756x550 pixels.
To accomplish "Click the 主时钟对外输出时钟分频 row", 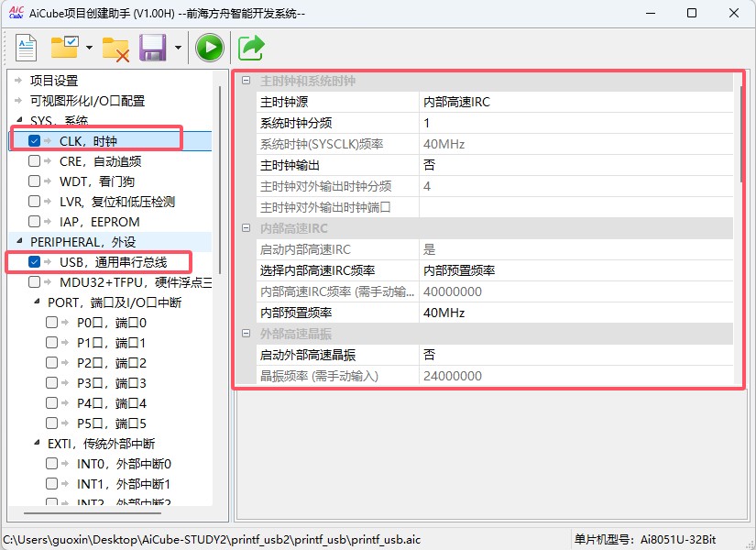I will tap(495, 186).
